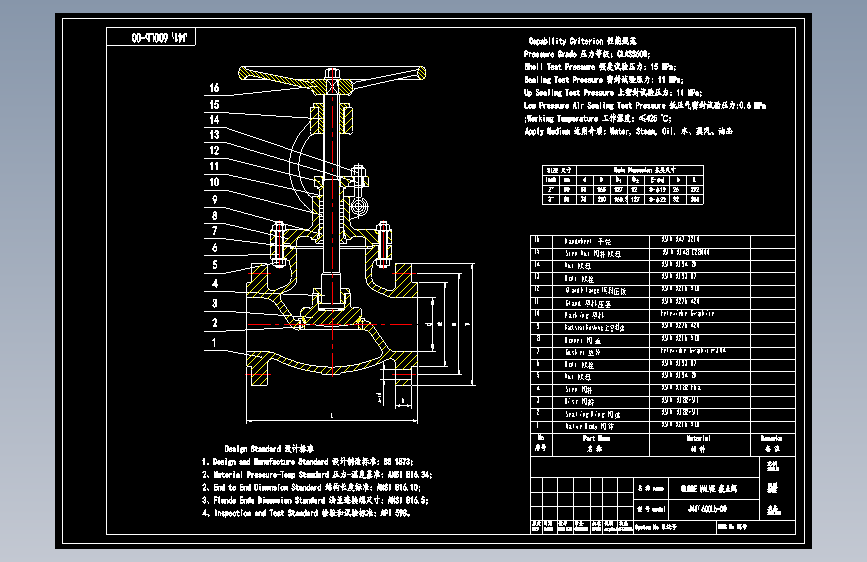Screen dimensions: 867x562
Task: Click balloon number 1 label
Action: 215,343
